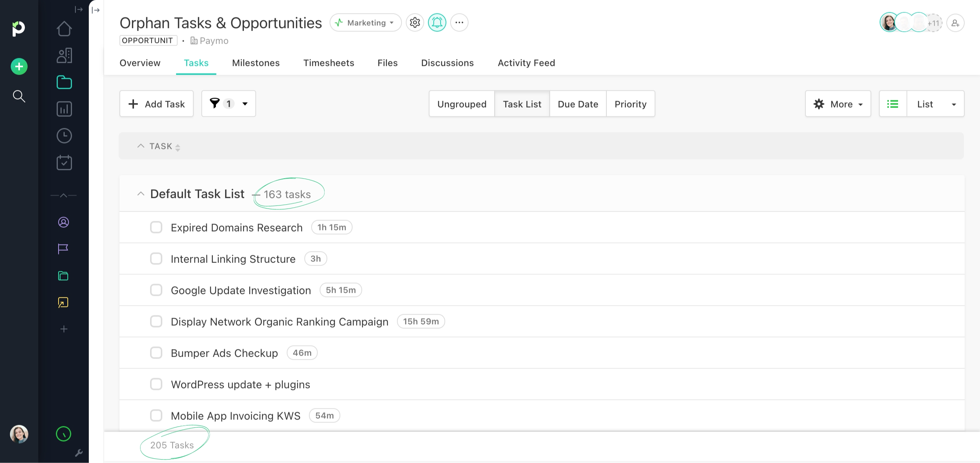Open the Timesheets clock icon in sidebar
Image resolution: width=980 pixels, height=463 pixels.
[x=64, y=136]
